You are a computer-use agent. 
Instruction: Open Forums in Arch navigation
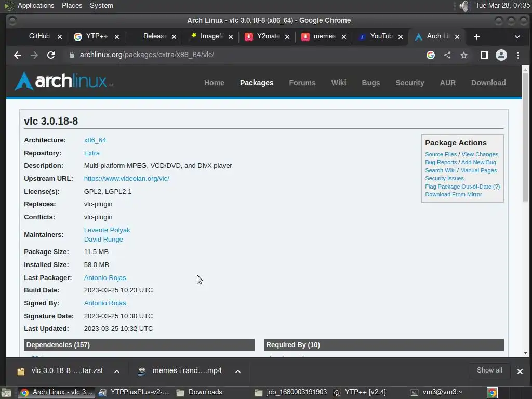pos(302,83)
